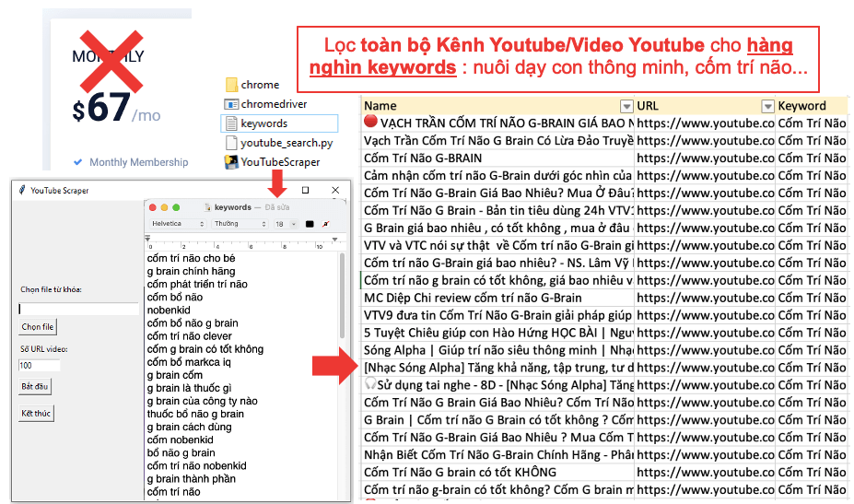
Task: Click the yellow minimize dot of keywords window
Action: point(165,207)
